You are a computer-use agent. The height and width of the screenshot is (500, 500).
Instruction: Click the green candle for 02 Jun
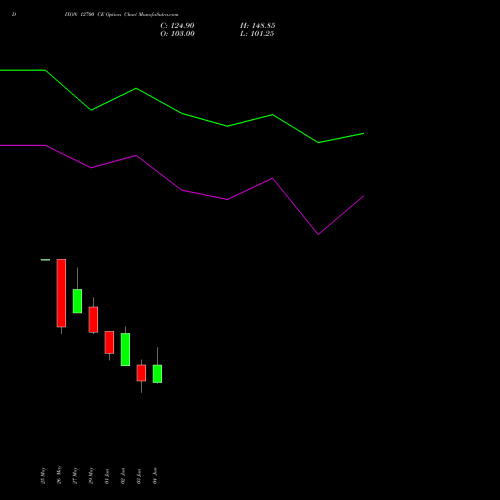pyautogui.click(x=125, y=349)
